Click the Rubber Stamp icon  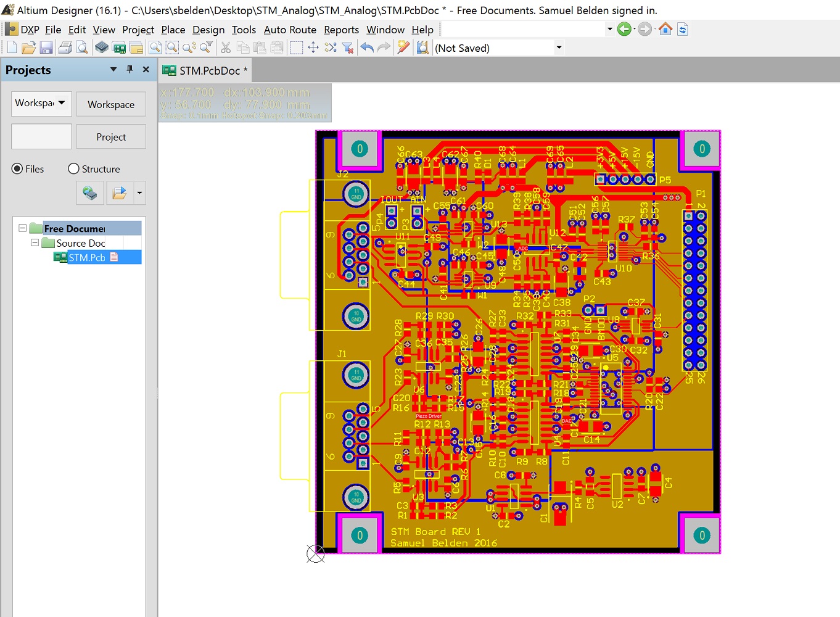coord(277,48)
